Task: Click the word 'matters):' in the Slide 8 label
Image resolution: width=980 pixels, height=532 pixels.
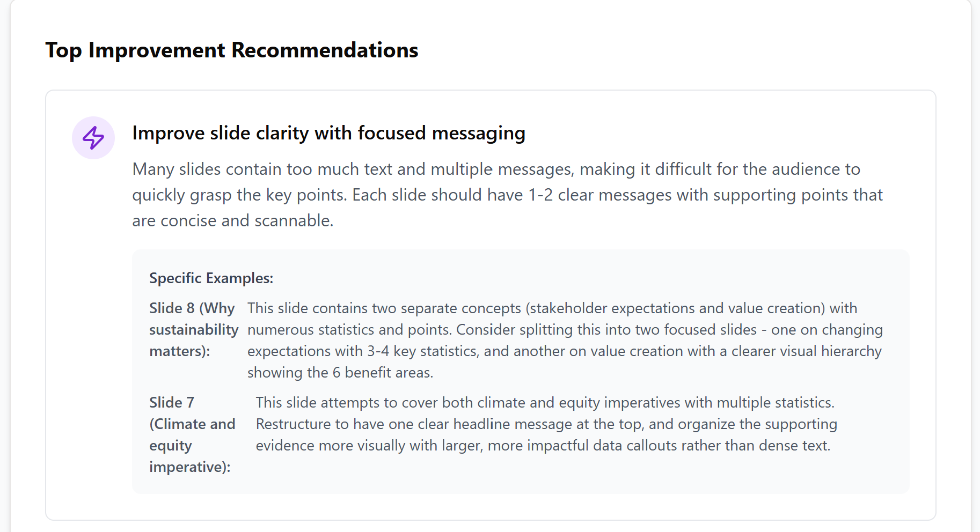Action: point(180,351)
